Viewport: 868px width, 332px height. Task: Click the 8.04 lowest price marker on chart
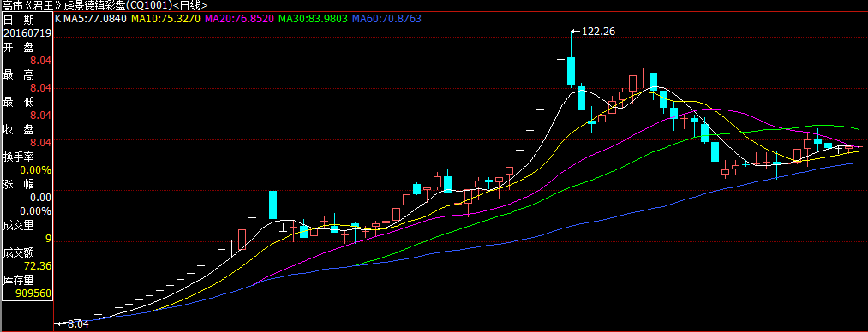coord(77,323)
